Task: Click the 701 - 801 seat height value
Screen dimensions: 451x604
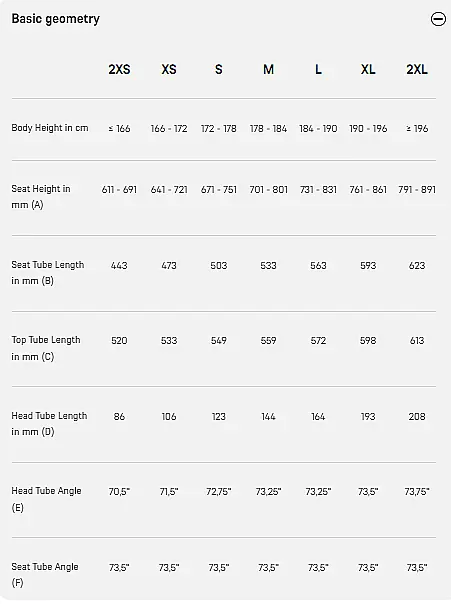Action: (x=268, y=190)
